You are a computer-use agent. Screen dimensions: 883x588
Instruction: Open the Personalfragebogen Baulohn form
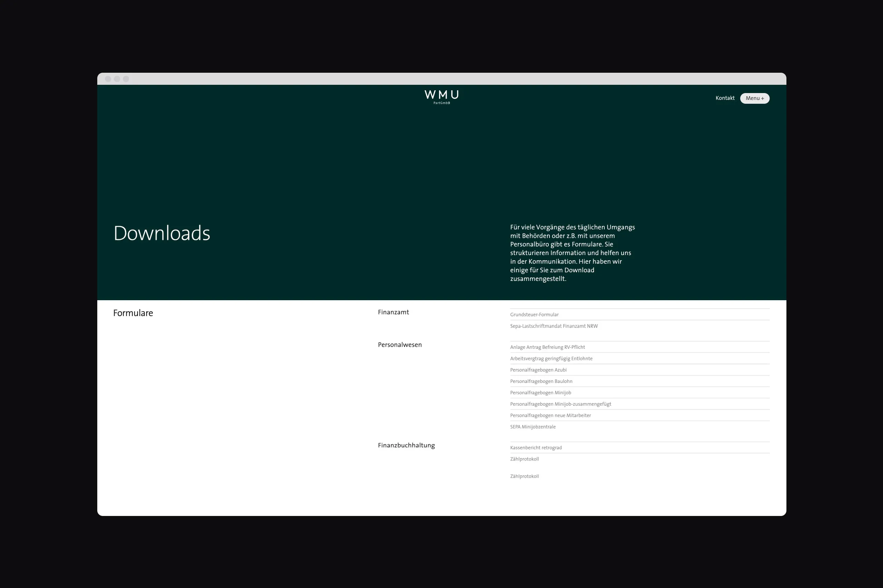541,382
